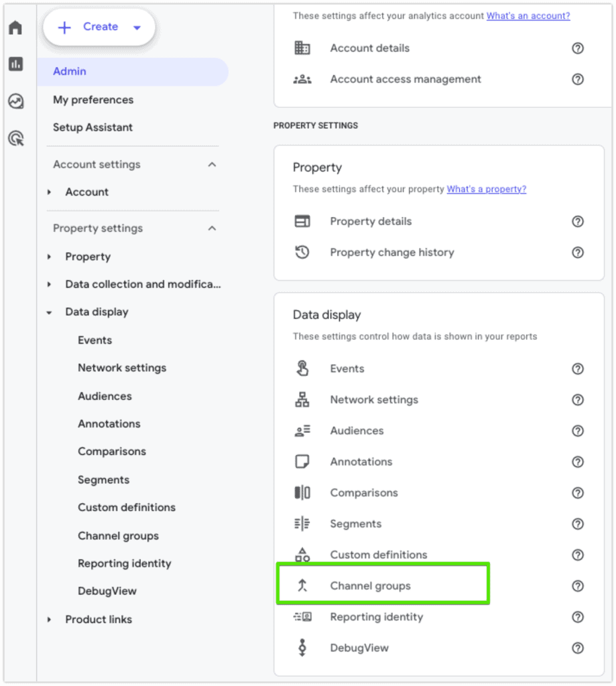Image resolution: width=616 pixels, height=686 pixels.
Task: Click the Custom definitions icon
Action: pos(302,555)
